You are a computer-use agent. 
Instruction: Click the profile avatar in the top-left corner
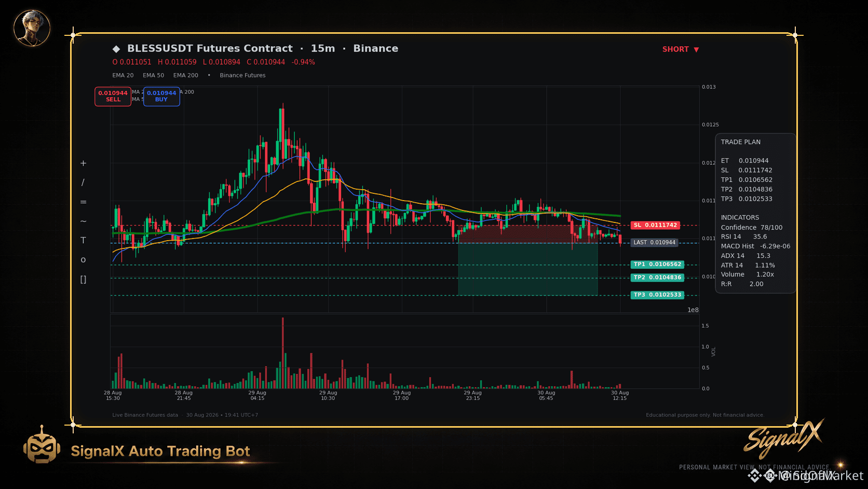click(x=32, y=28)
